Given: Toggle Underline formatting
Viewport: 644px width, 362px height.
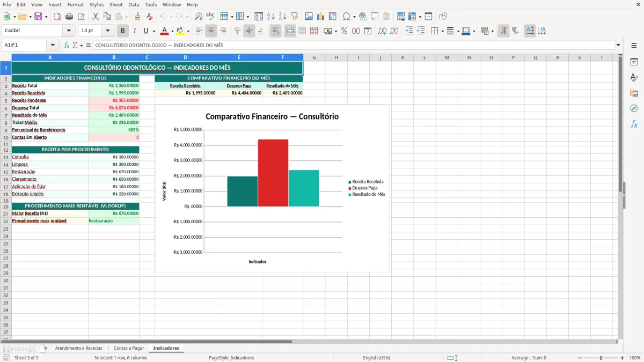Looking at the screenshot, I should pyautogui.click(x=145, y=31).
